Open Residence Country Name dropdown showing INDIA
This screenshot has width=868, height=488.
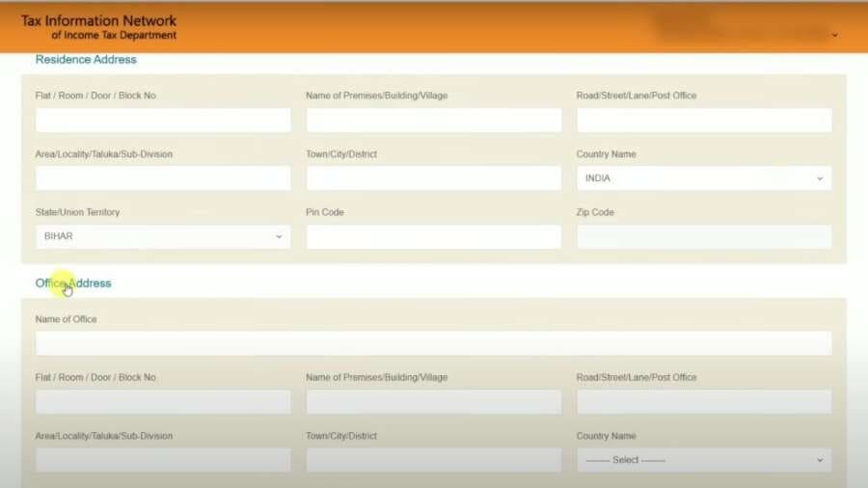(x=704, y=178)
